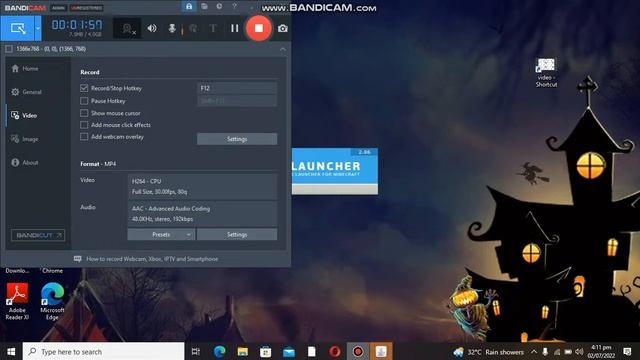This screenshot has width=640, height=360.
Task: Enable Show mouse cursor checkbox
Action: (x=84, y=113)
